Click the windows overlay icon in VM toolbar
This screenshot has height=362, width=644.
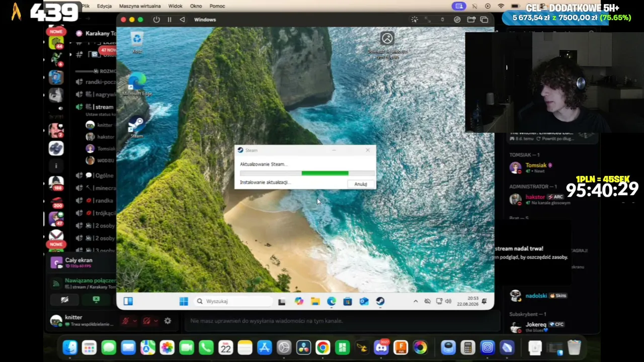tap(484, 20)
